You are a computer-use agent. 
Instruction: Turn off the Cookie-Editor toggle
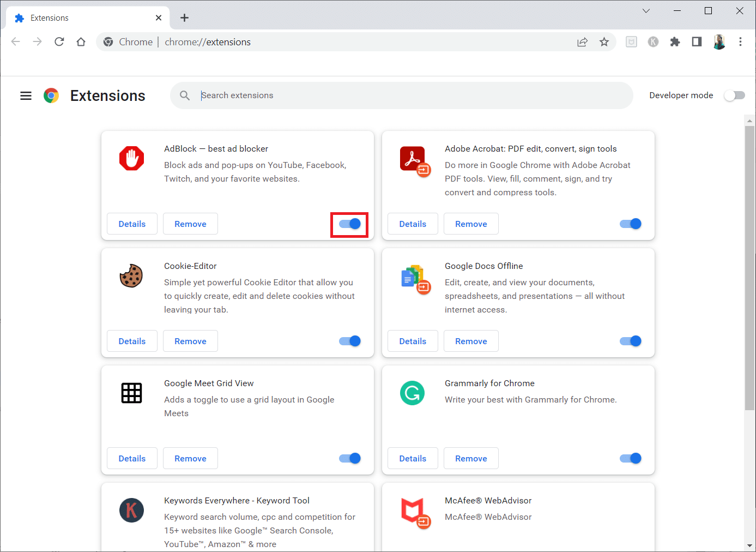click(349, 341)
